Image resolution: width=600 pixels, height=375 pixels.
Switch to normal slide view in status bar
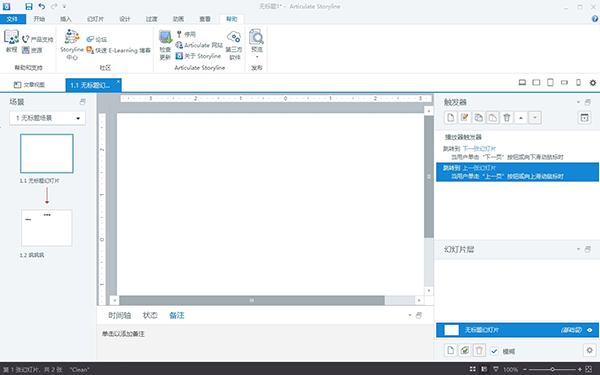[484, 369]
